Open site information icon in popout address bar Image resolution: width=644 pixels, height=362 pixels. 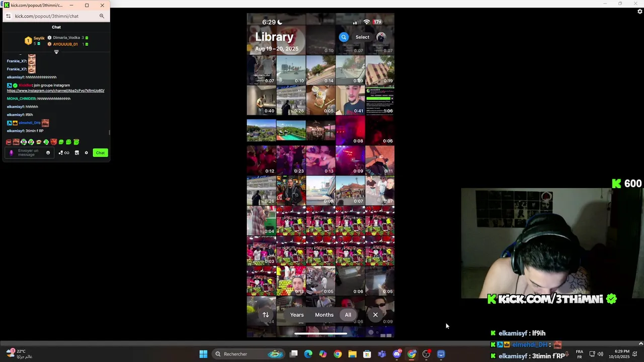click(8, 16)
